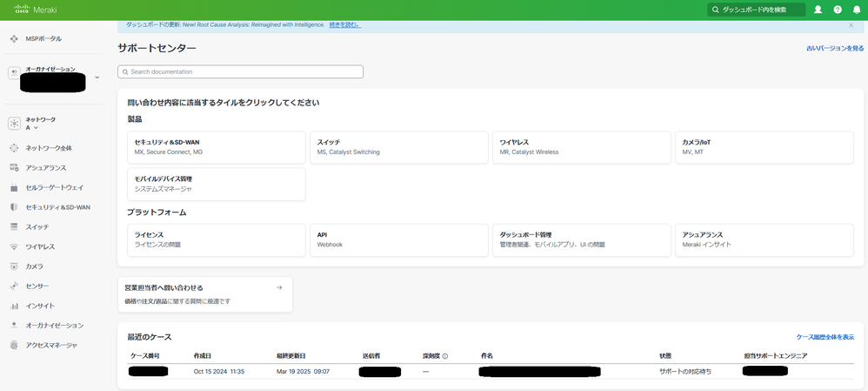Click the ワイヤレス Wi-Fi icon in sidebar
Image resolution: width=868 pixels, height=391 pixels.
click(x=14, y=246)
